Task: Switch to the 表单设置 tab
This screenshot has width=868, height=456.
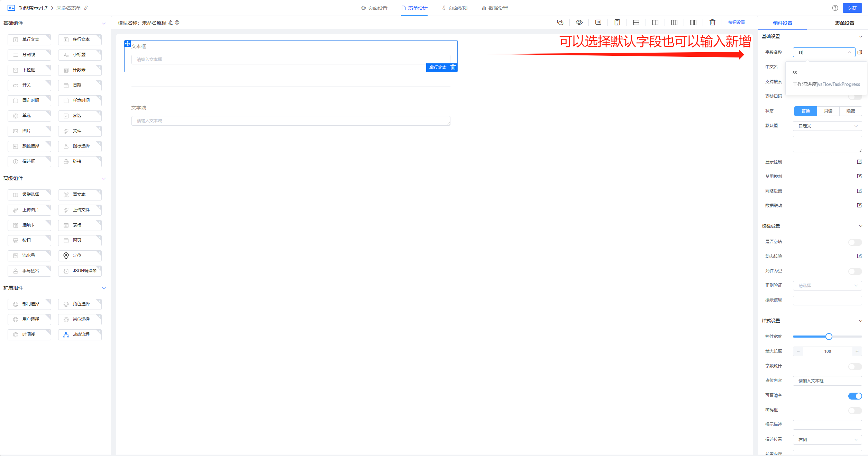Action: pos(844,23)
